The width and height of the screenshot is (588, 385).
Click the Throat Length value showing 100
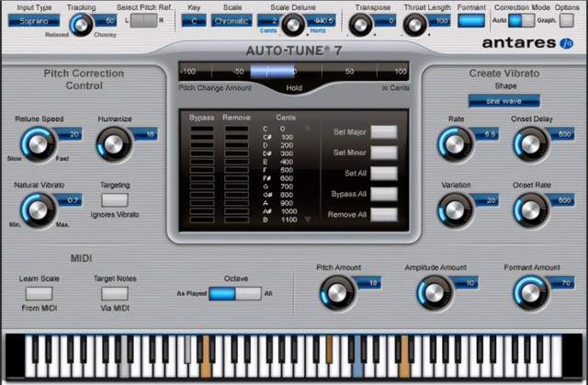[x=439, y=20]
